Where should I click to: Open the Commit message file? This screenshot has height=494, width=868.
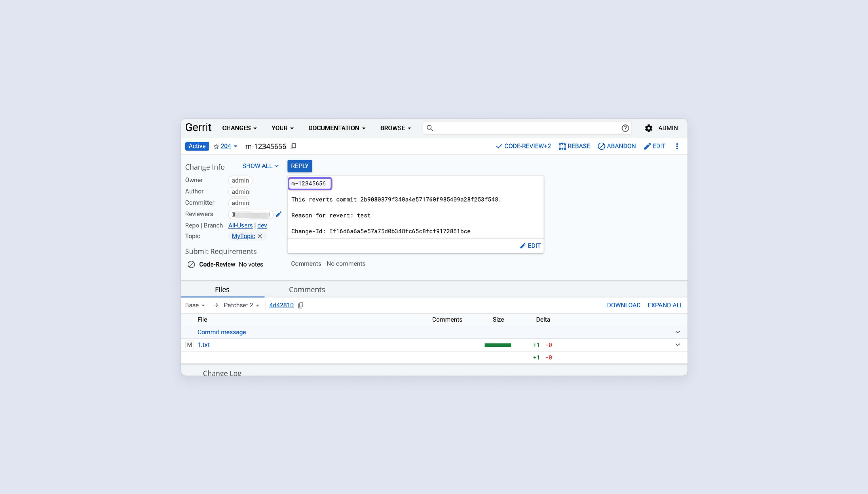(x=222, y=332)
